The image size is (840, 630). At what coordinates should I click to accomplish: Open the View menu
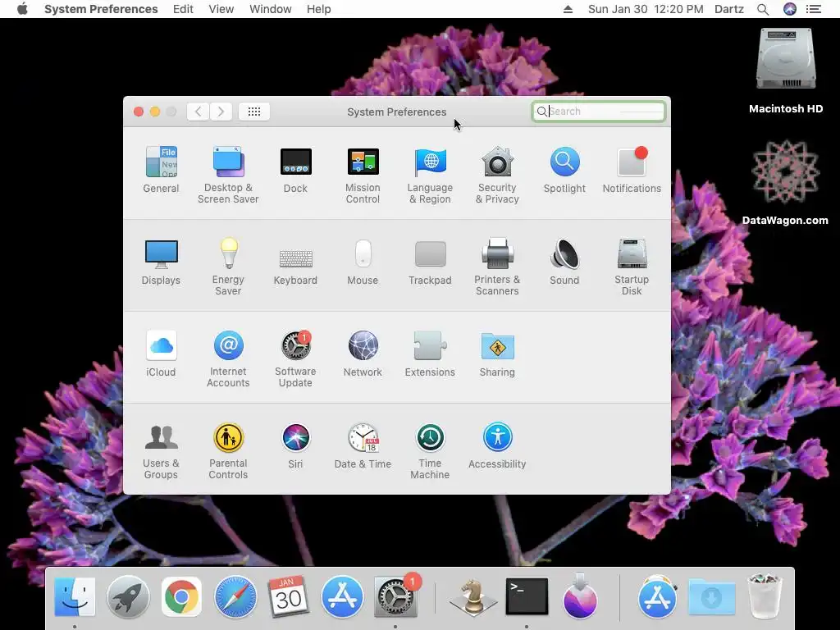221,9
